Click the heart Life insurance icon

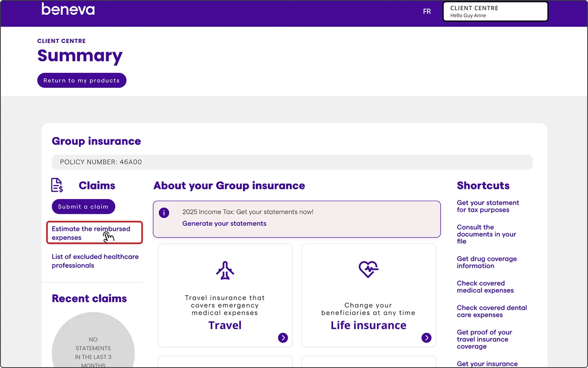click(x=368, y=269)
